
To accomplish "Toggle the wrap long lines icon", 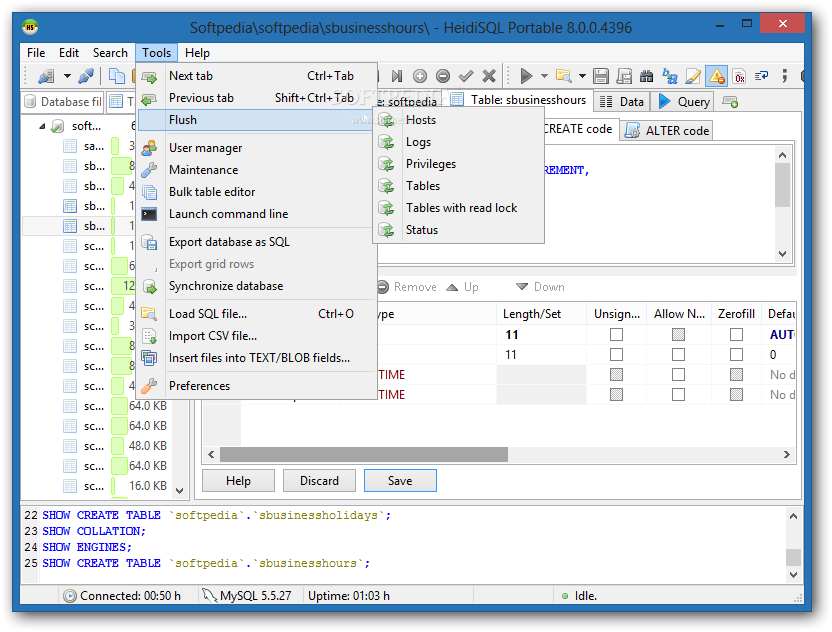I will (x=762, y=76).
